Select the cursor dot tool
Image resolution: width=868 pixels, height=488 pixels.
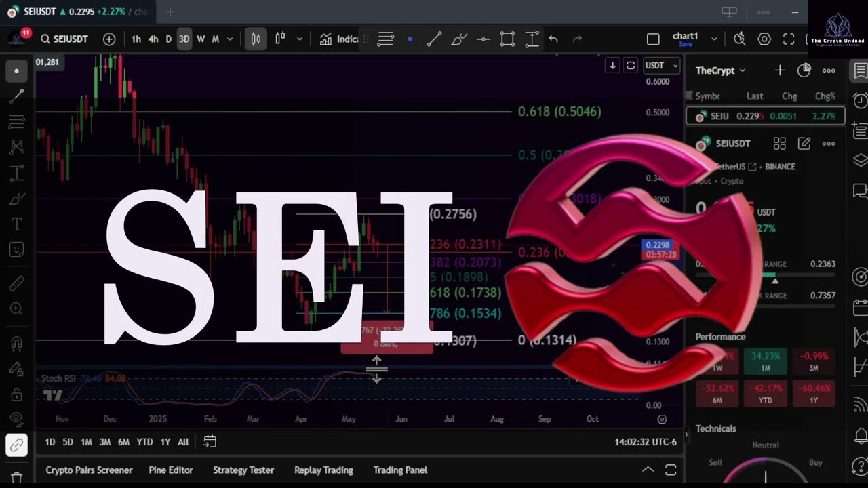[x=16, y=70]
